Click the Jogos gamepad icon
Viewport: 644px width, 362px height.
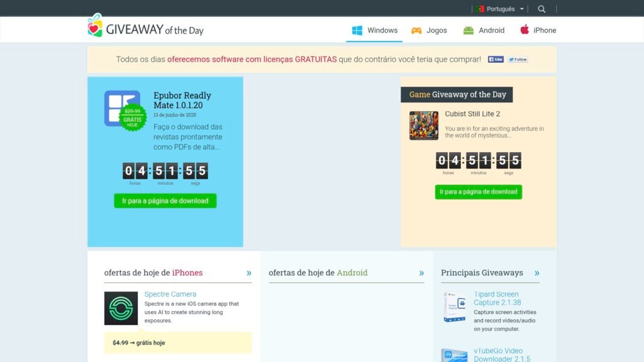tap(416, 30)
